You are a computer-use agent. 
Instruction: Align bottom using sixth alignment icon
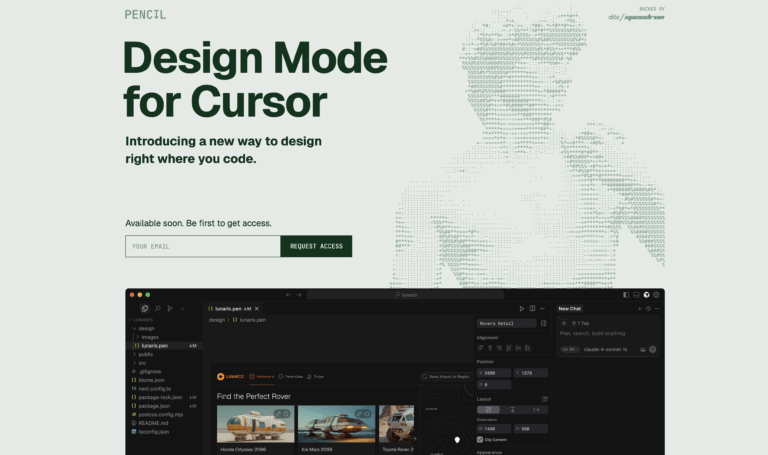click(x=528, y=348)
